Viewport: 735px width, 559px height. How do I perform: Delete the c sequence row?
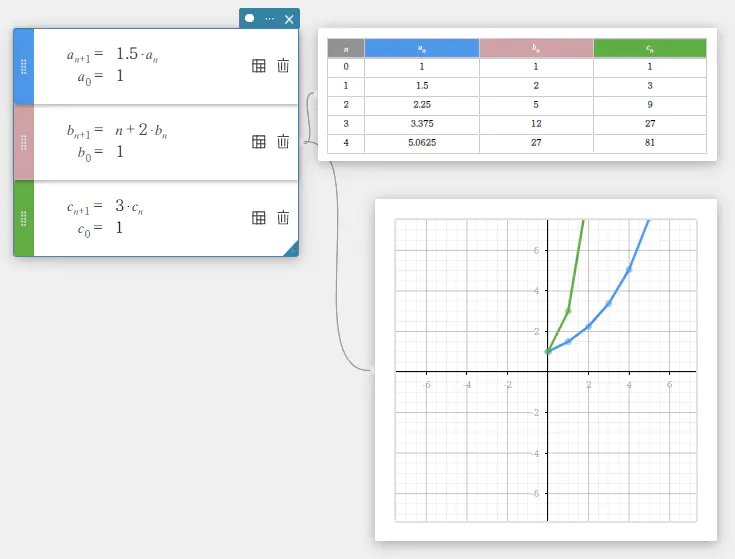(283, 217)
